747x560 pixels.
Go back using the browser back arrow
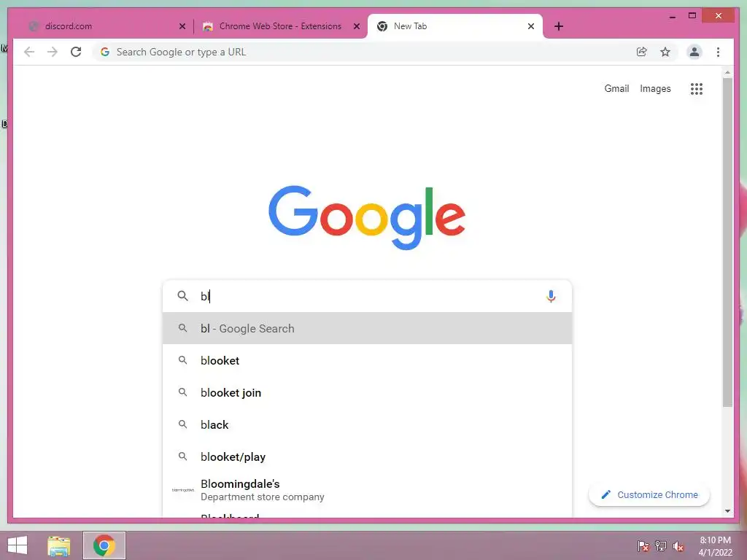pos(29,52)
